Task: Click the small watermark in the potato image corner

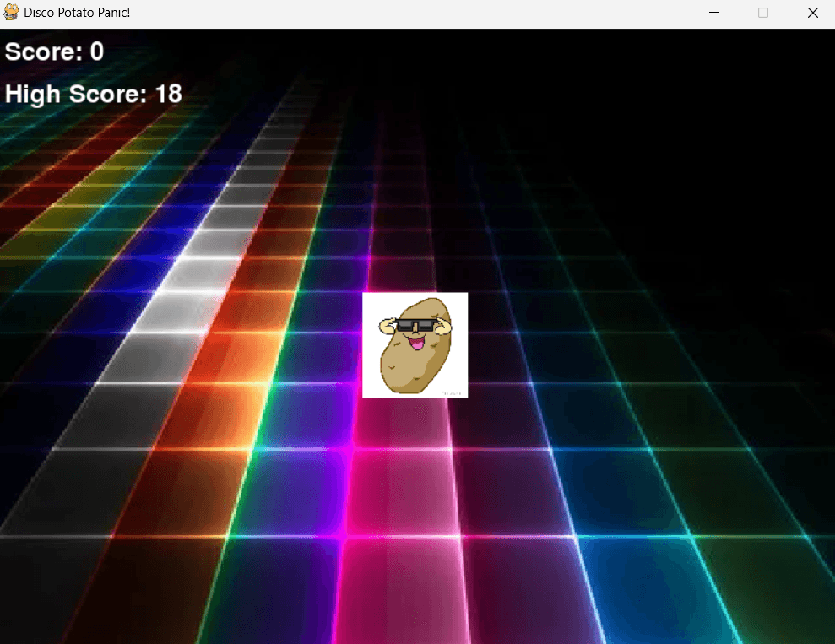Action: pyautogui.click(x=453, y=392)
